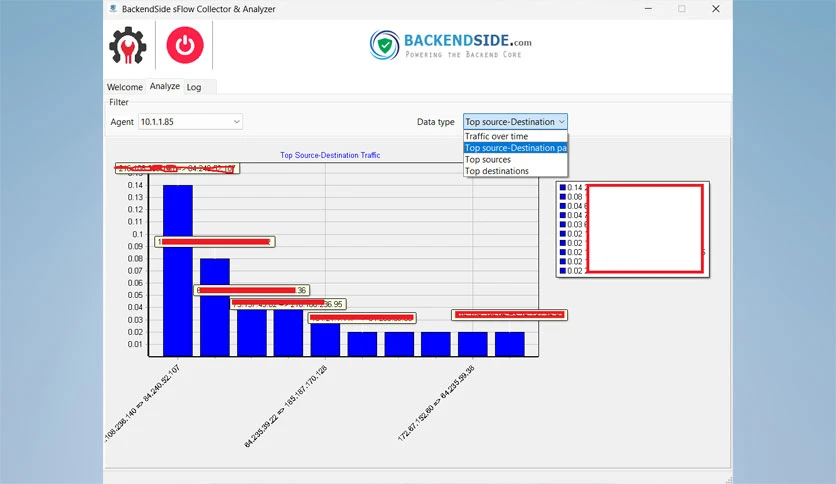The width and height of the screenshot is (836, 484).
Task: Click the 'Agent' label
Action: pos(122,122)
